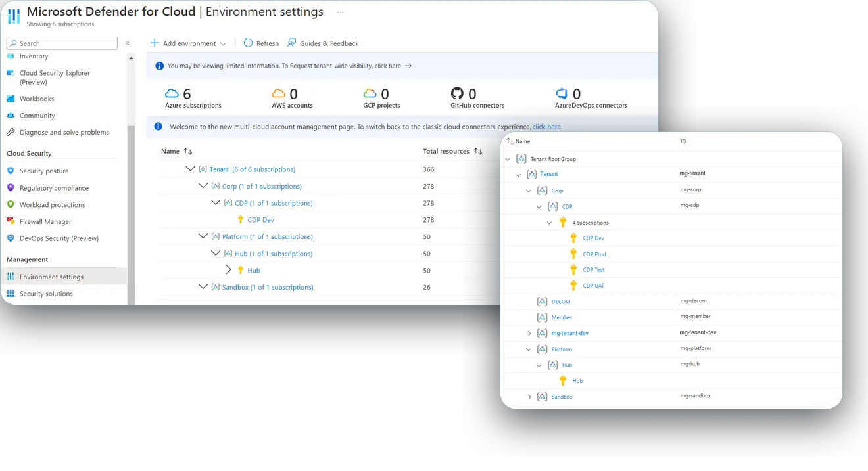This screenshot has width=868, height=471.
Task: Open the ellipsis menu beside the page title
Action: [340, 12]
